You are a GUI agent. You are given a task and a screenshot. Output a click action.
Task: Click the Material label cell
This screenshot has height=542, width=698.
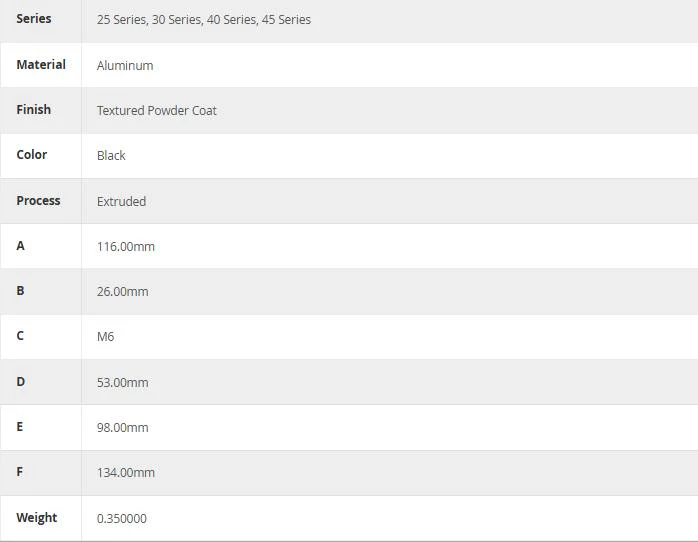[x=41, y=65]
